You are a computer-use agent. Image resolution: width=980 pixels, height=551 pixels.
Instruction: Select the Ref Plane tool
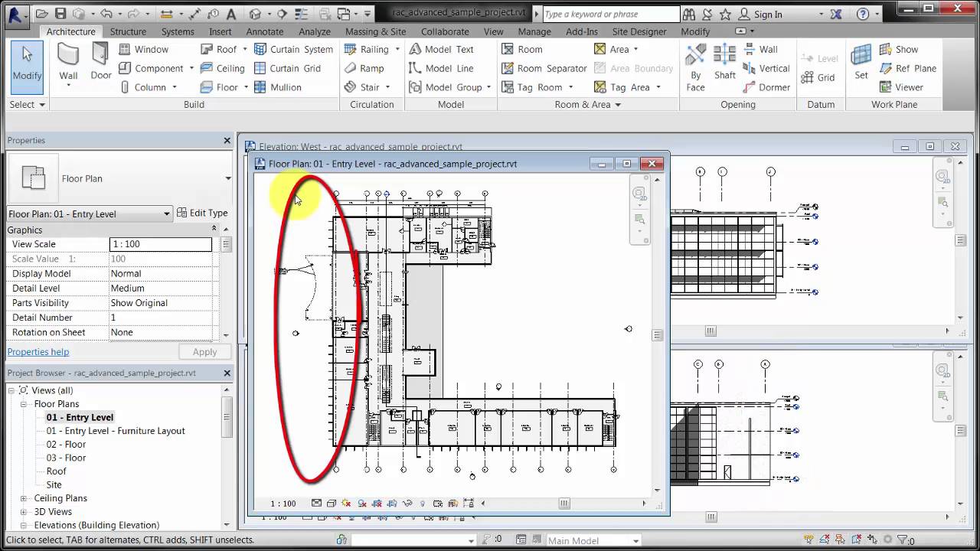pyautogui.click(x=913, y=68)
